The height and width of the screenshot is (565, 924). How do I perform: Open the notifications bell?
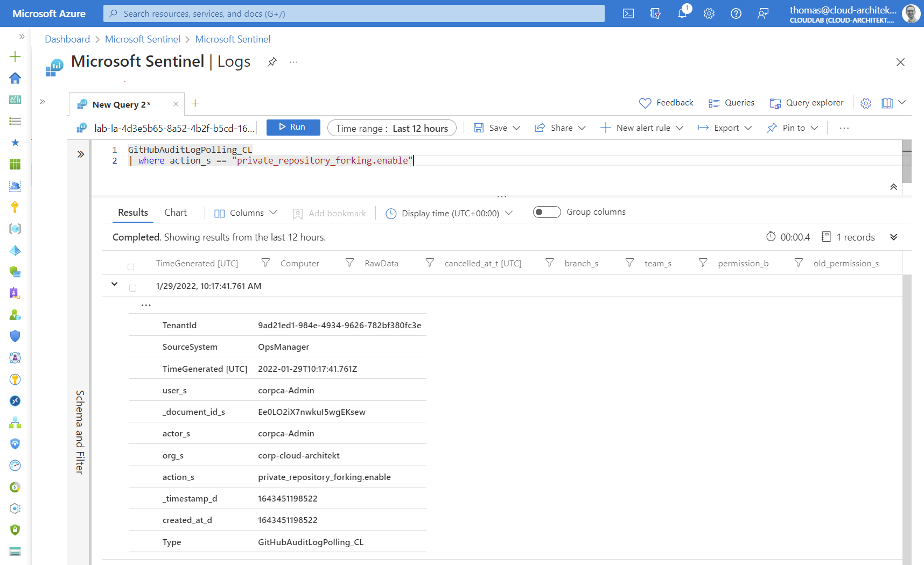tap(682, 13)
